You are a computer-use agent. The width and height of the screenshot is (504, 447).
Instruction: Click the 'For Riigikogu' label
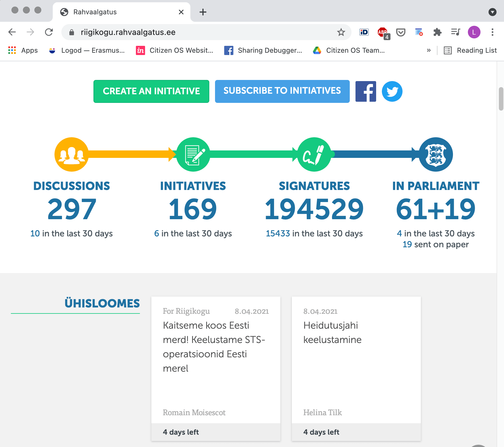tap(186, 311)
